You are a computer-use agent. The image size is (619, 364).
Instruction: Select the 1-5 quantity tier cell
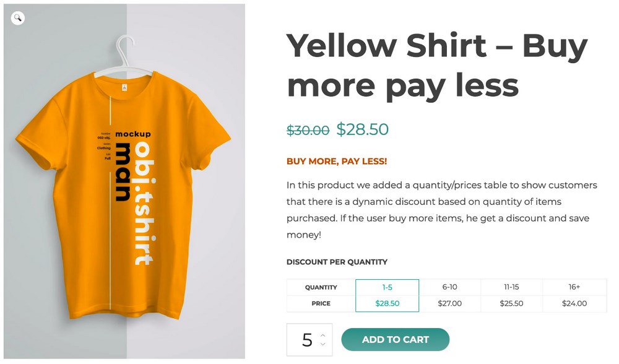click(x=387, y=287)
